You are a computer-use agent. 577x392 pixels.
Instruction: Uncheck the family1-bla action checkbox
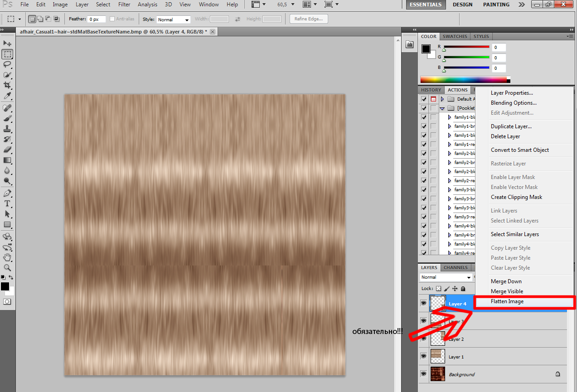pyautogui.click(x=424, y=117)
